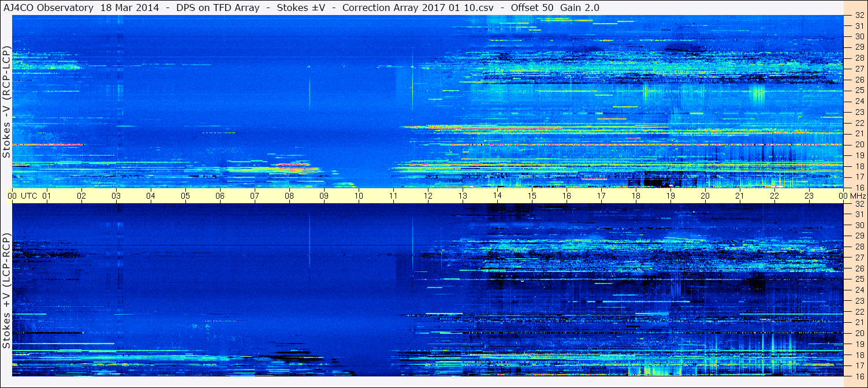Select the 04 hour marker on time axis
Image resolution: width=868 pixels, height=388 pixels.
pyautogui.click(x=151, y=196)
